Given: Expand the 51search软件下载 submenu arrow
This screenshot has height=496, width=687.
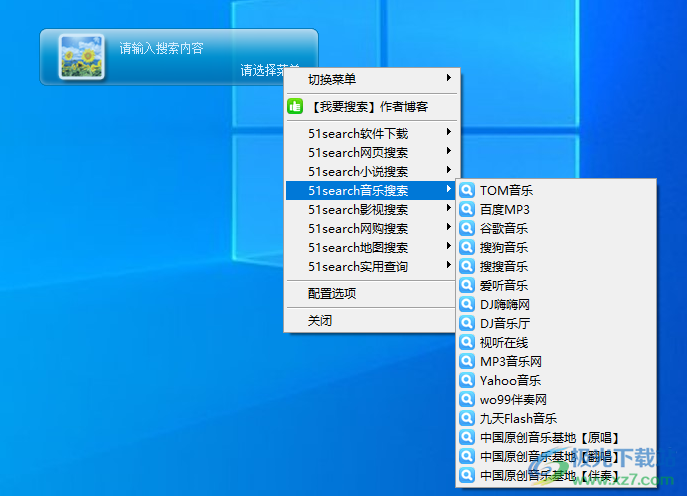Looking at the screenshot, I should pos(448,132).
